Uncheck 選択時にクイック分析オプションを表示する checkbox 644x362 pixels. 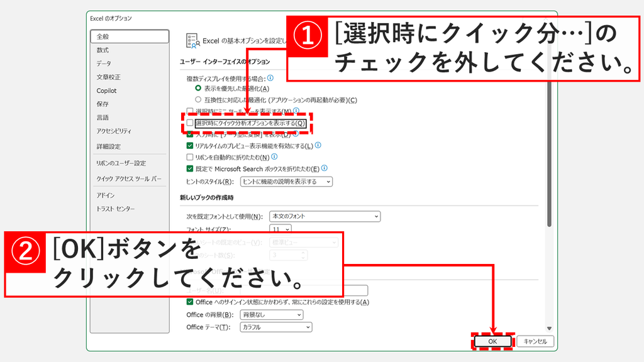coord(190,123)
